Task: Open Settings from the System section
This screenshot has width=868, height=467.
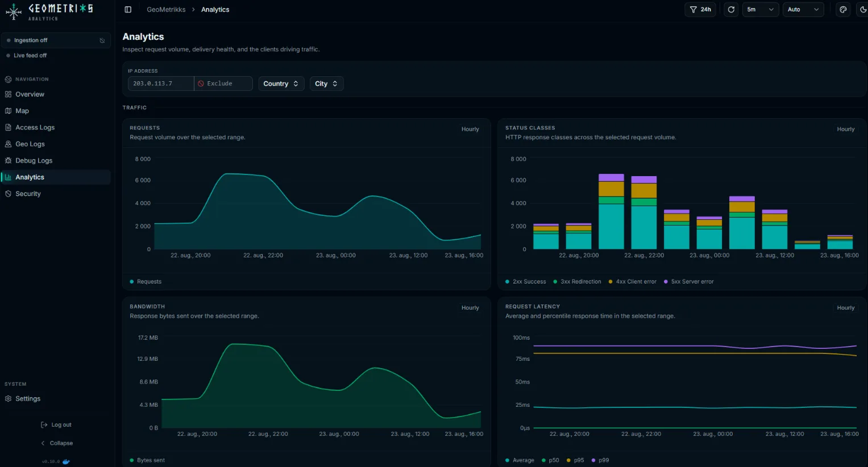Action: 56,399
